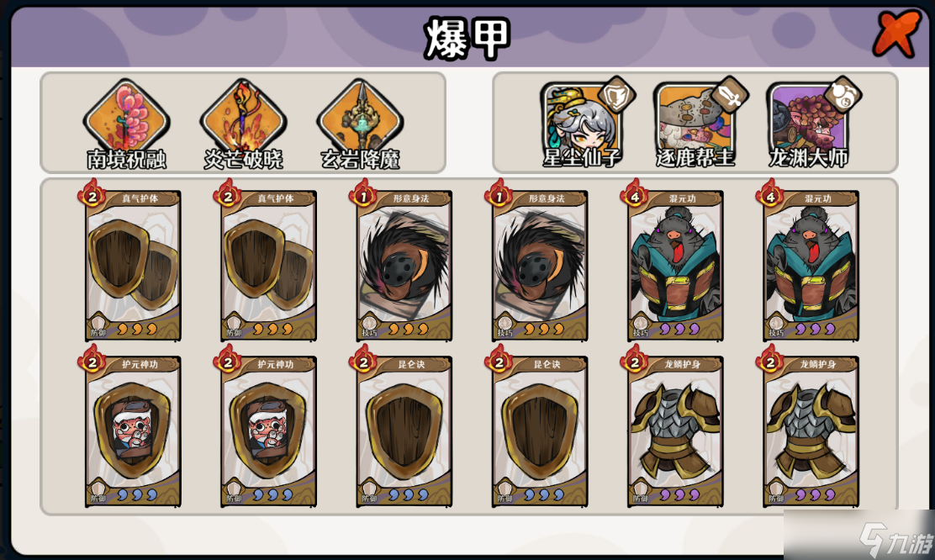
Task: Select the first 真气护体 card
Action: pos(132,262)
